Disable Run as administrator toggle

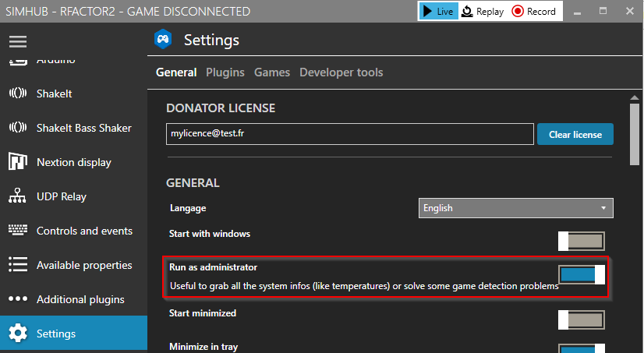click(581, 274)
